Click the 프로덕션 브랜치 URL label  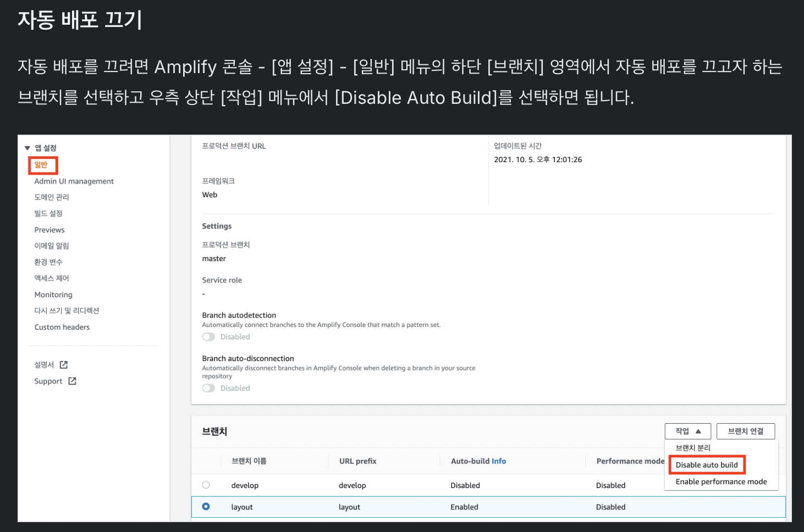coord(234,146)
